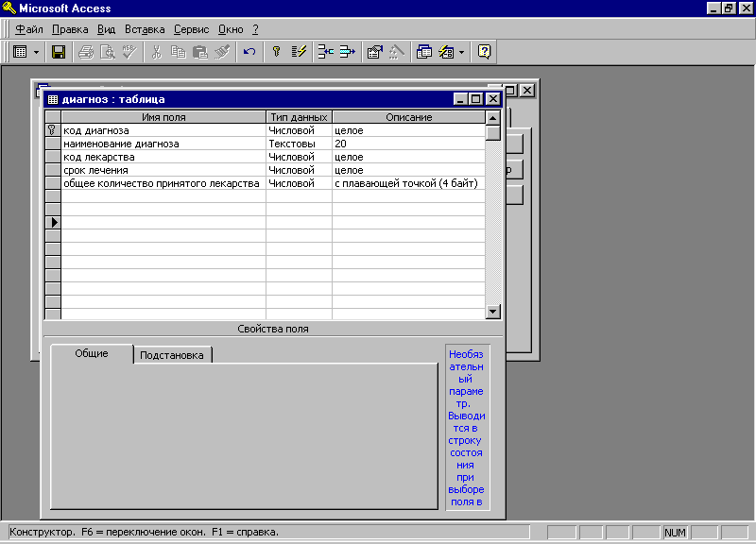Maximize the 'диагноз : таблица' window

coord(476,99)
